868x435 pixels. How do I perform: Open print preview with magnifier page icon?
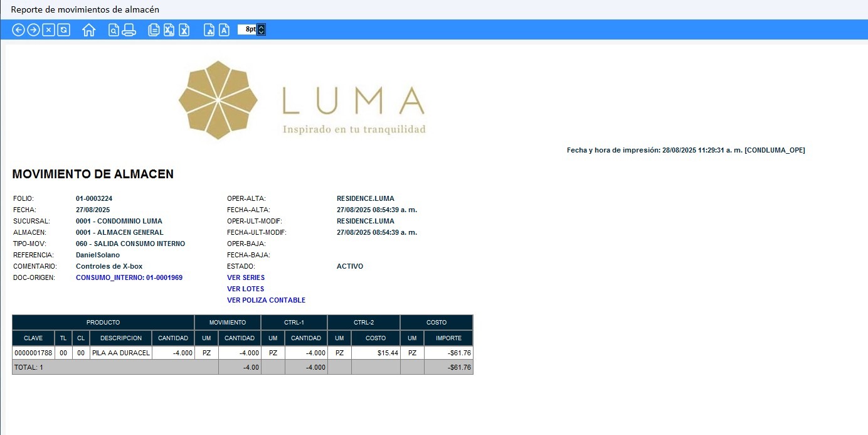click(x=114, y=30)
